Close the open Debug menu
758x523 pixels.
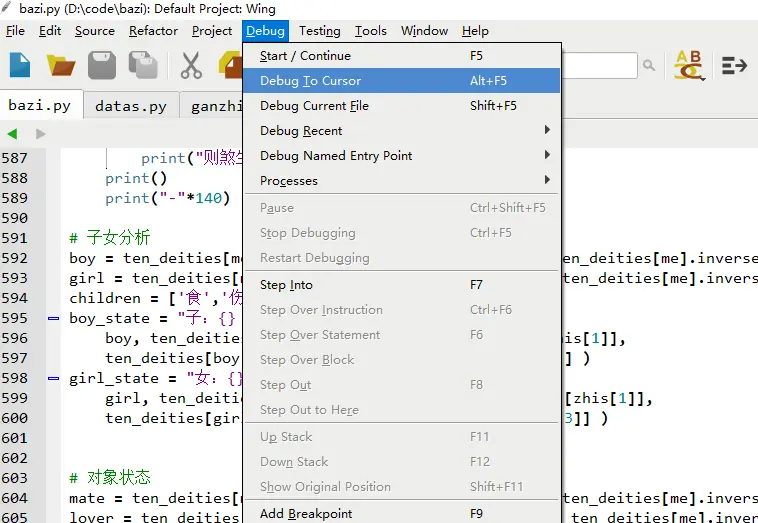[x=265, y=31]
